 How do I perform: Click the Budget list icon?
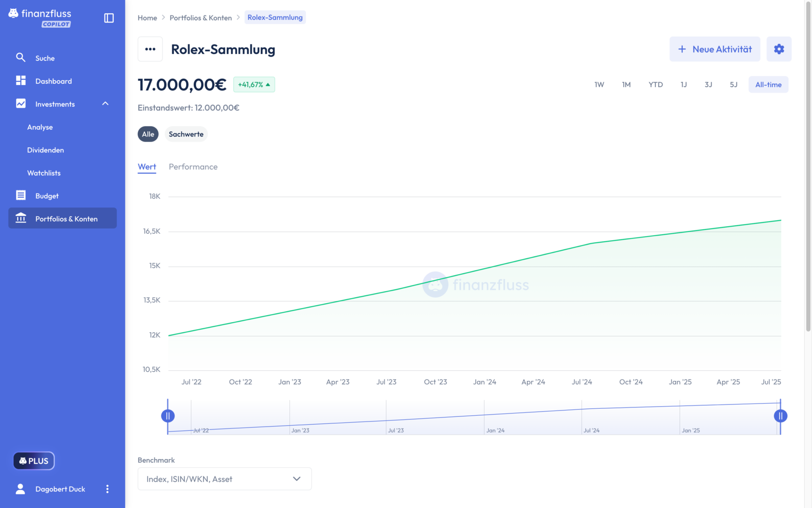click(21, 195)
